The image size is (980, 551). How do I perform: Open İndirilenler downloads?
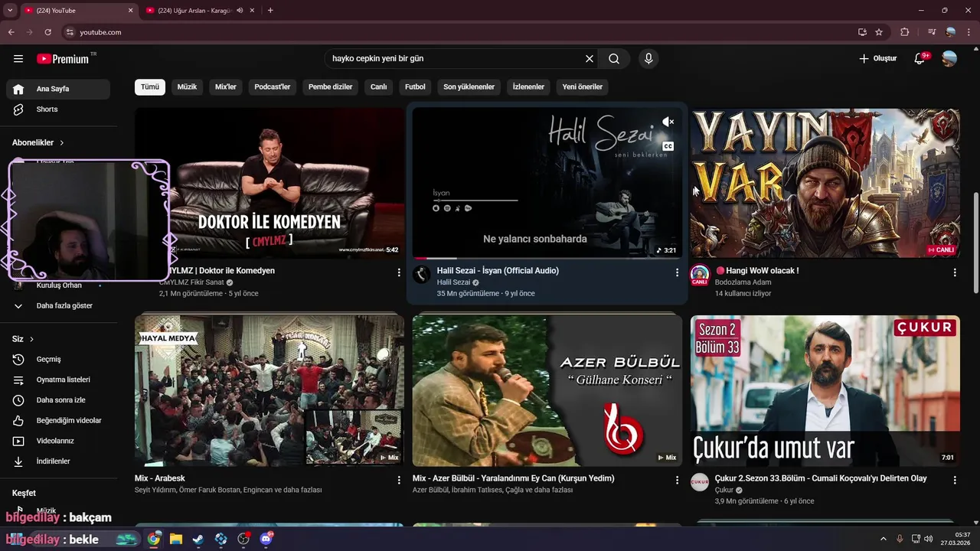(x=58, y=461)
